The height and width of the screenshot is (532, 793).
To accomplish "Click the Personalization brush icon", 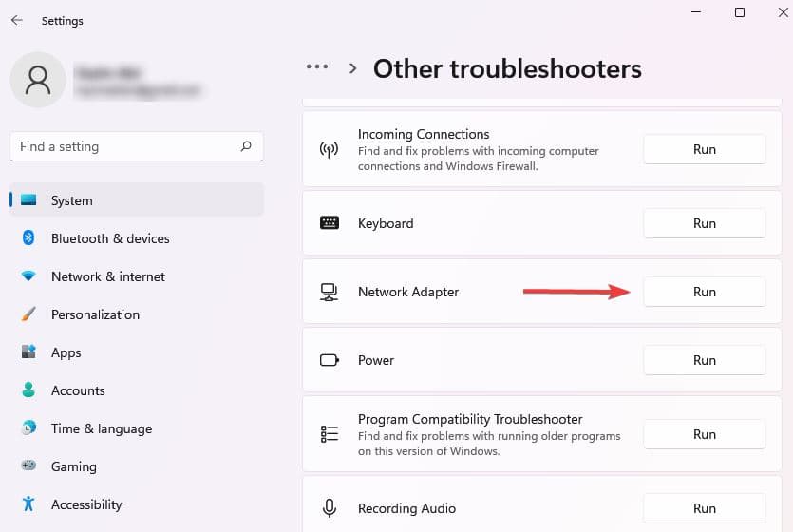I will (x=28, y=314).
